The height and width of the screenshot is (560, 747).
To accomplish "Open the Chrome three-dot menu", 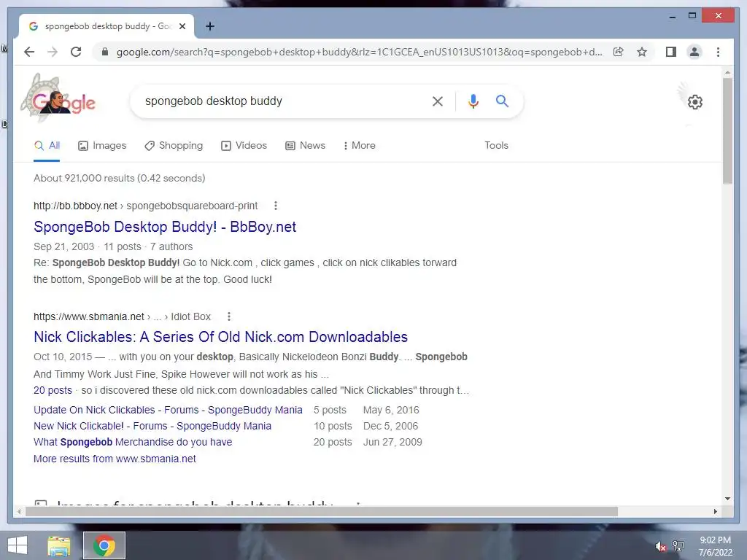I will click(718, 52).
